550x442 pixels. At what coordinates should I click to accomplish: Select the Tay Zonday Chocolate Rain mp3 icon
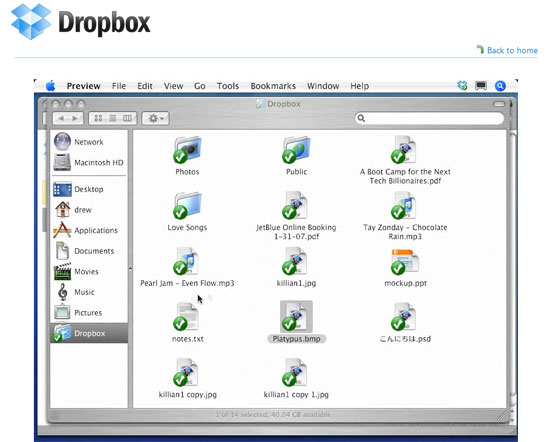click(404, 205)
